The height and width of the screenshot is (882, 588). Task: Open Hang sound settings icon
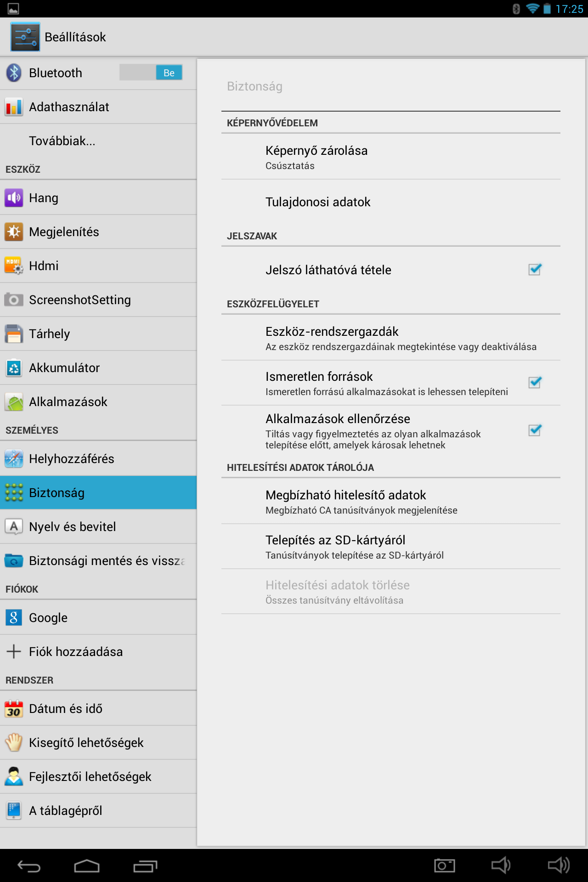click(x=14, y=198)
